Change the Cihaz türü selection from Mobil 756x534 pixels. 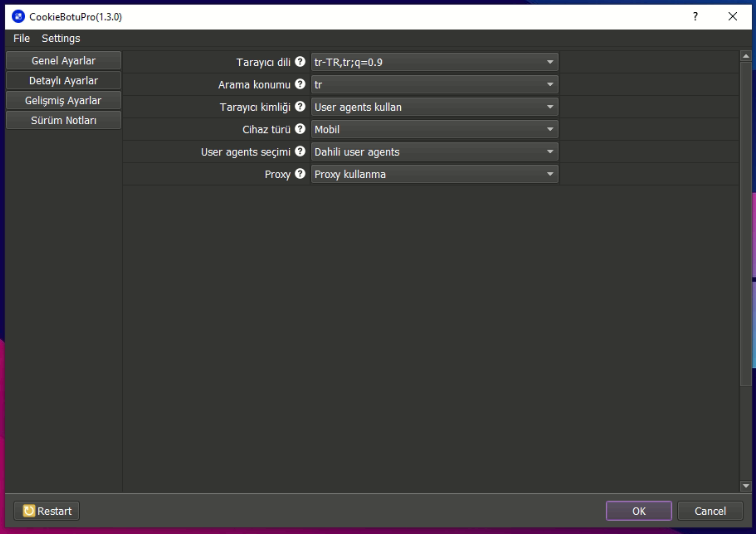434,129
